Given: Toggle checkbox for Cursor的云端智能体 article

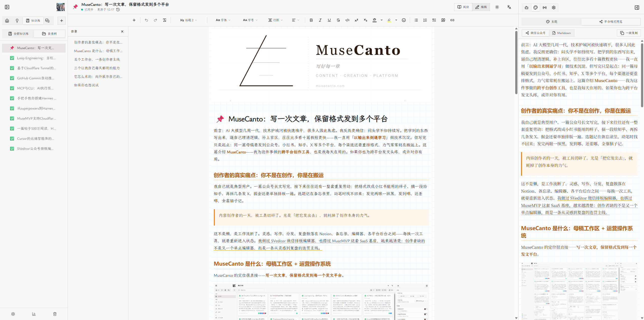Looking at the screenshot, I should (x=12, y=138).
